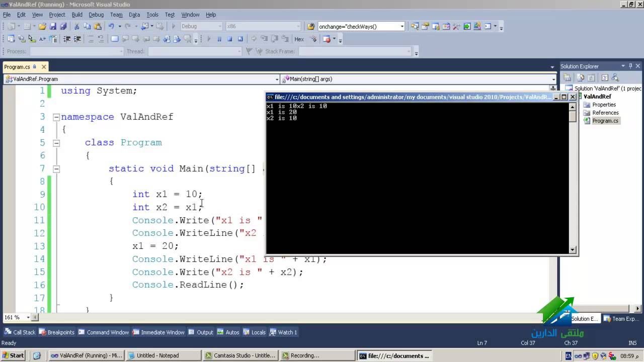Collapse the class Program code block
This screenshot has width=644, height=362.
[56, 143]
